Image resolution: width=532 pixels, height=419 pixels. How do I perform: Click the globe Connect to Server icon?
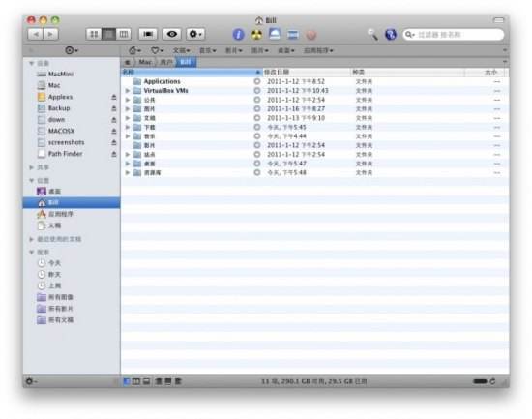tap(391, 34)
